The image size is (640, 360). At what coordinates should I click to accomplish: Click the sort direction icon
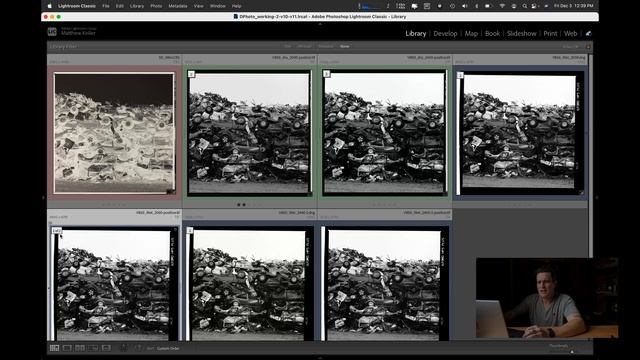point(139,348)
